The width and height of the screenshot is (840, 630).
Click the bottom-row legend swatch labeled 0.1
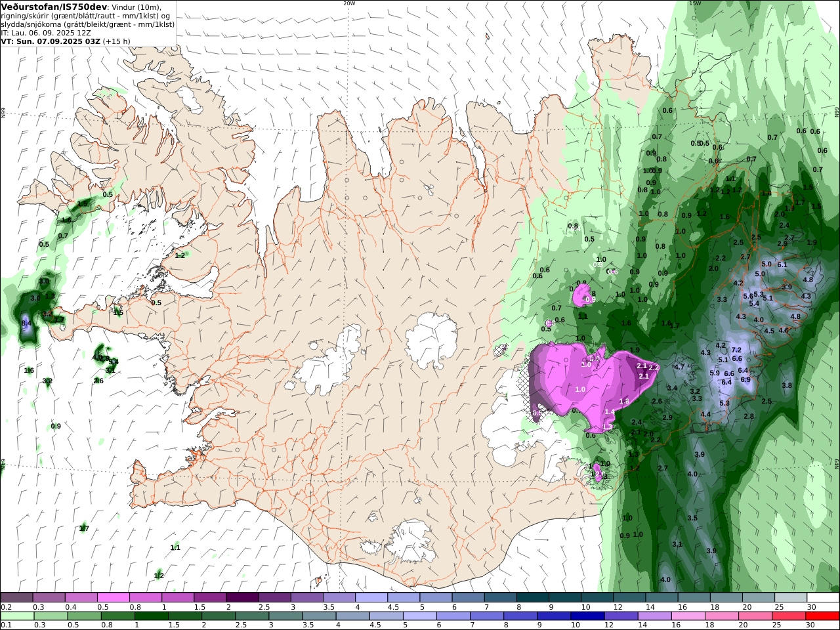pyautogui.click(x=17, y=616)
